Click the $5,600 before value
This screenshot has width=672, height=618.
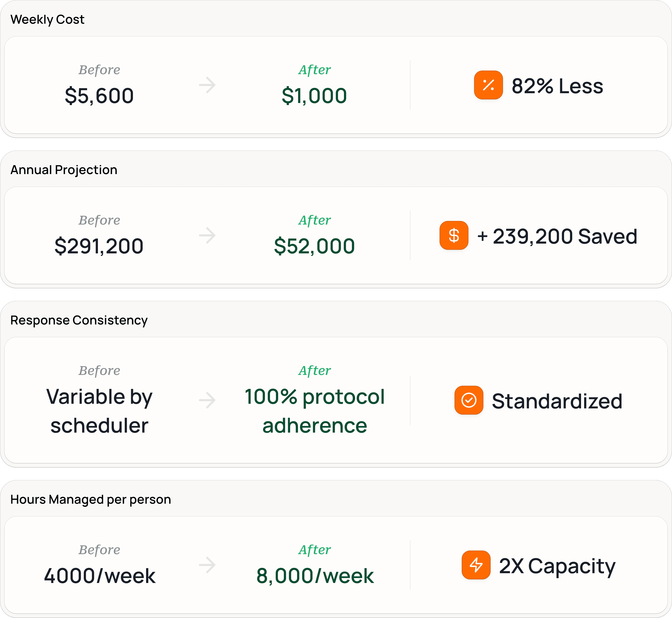(99, 96)
